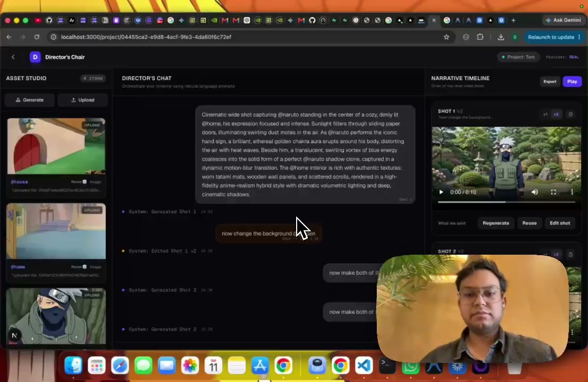The height and width of the screenshot is (382, 588).
Task: Switch to the YouTube browser tab
Action: [x=38, y=20]
